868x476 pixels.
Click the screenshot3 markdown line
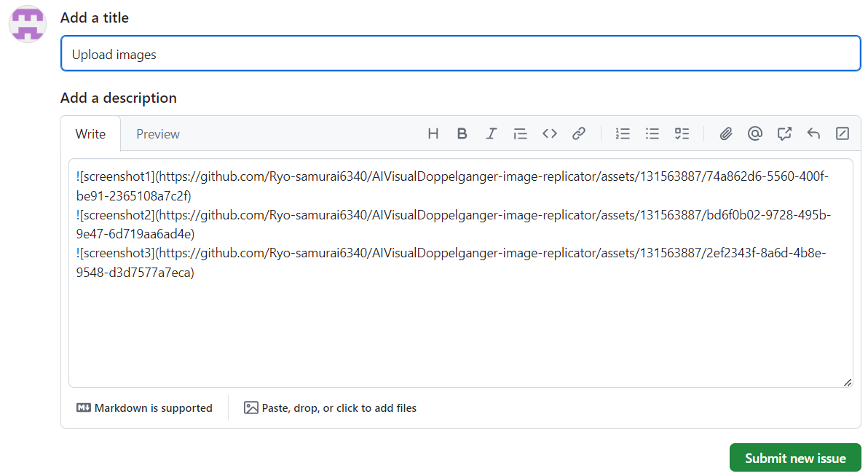point(451,262)
